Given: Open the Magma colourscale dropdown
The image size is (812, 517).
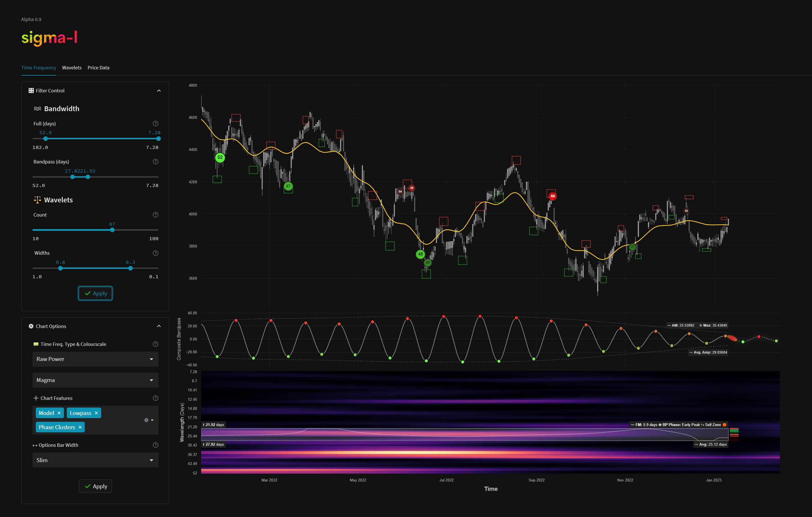Looking at the screenshot, I should point(95,380).
